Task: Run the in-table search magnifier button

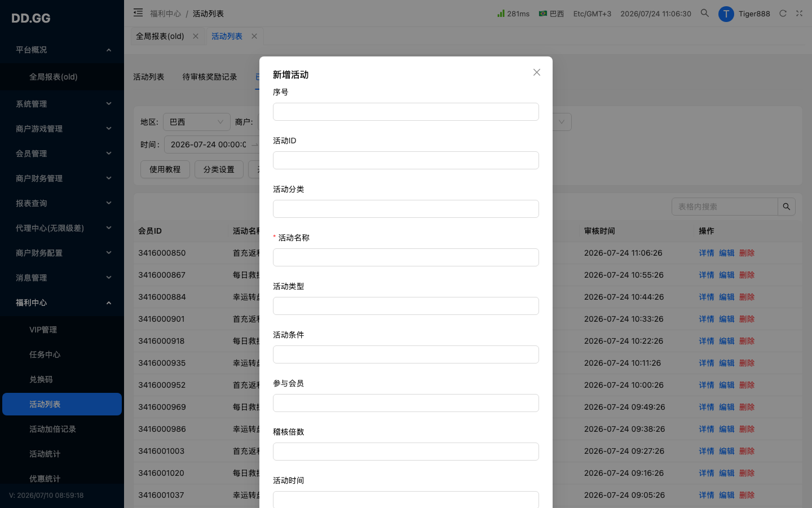Action: point(787,207)
